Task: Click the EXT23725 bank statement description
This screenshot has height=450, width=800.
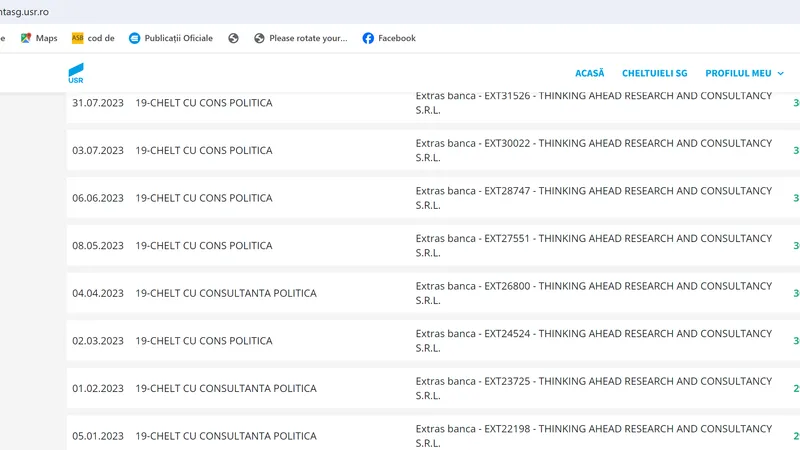Action: [593, 388]
